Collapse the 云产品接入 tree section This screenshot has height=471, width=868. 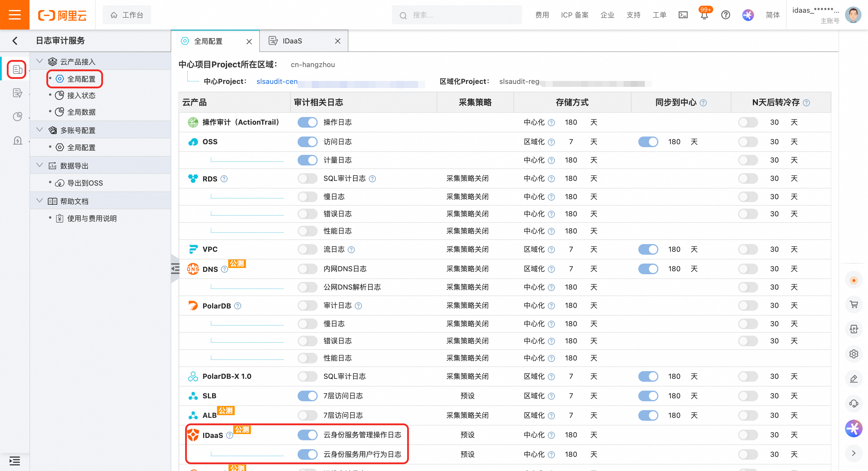click(x=40, y=61)
